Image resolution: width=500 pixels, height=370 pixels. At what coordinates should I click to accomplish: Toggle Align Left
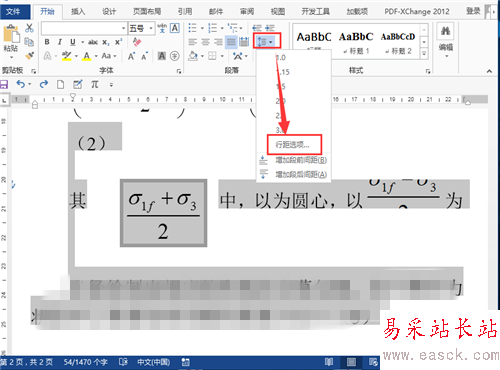point(193,42)
